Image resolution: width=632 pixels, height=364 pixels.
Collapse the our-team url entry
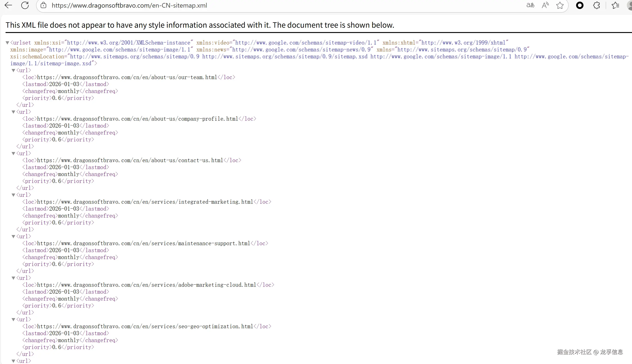point(13,71)
